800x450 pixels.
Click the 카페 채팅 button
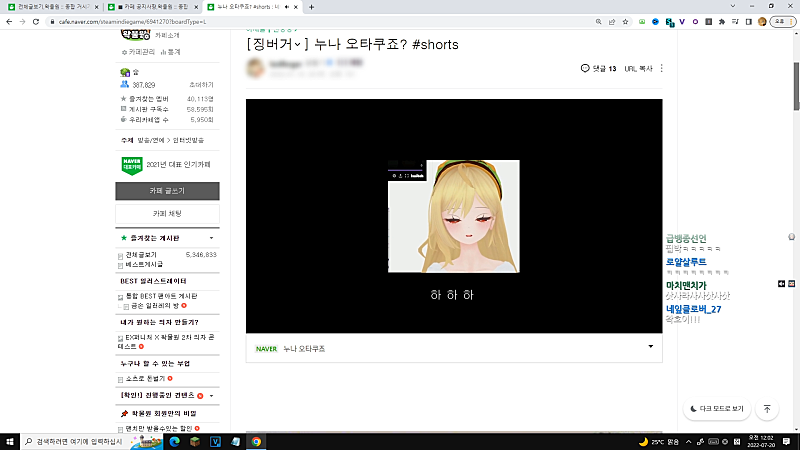point(167,214)
